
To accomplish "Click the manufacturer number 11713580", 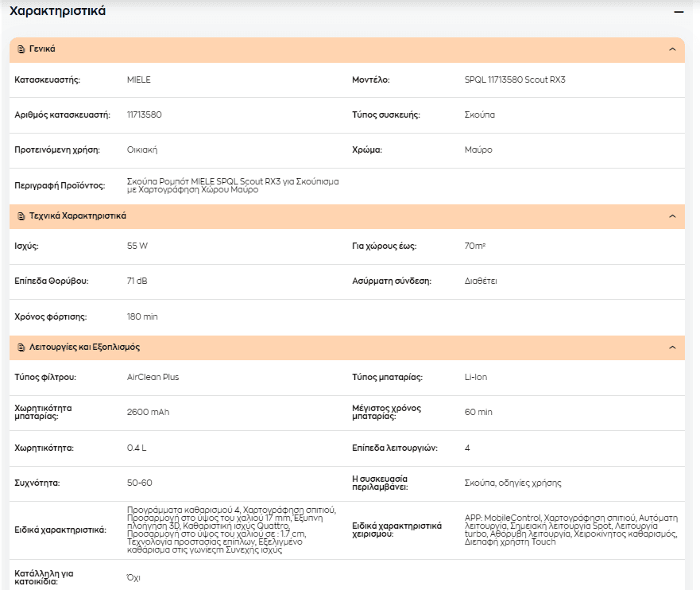I will (x=144, y=115).
